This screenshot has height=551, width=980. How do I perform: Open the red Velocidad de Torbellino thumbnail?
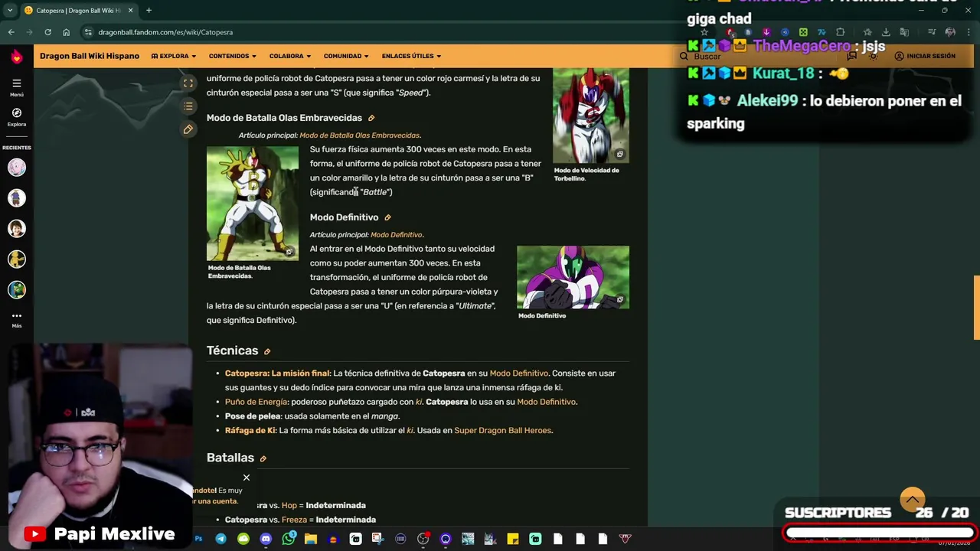pyautogui.click(x=591, y=116)
